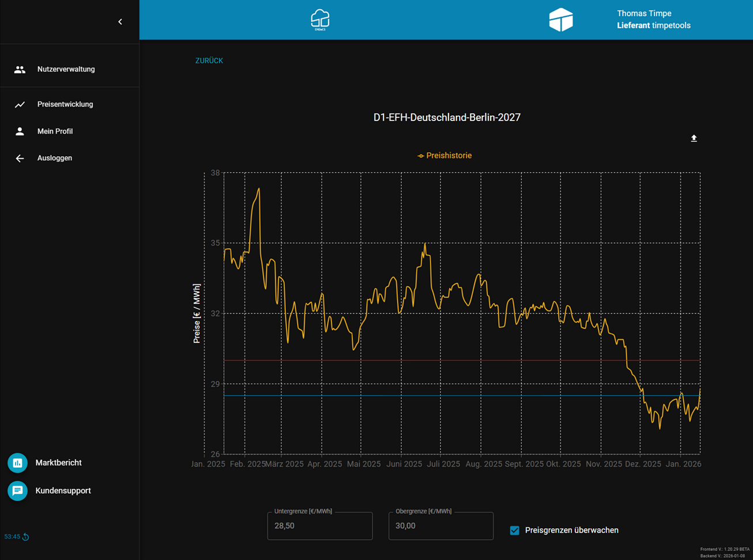Click the Untergrenze input field
Image resolution: width=753 pixels, height=560 pixels.
tap(319, 526)
